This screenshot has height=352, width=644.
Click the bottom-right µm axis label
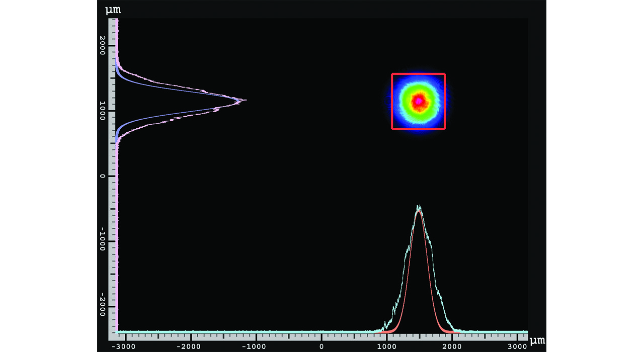point(536,340)
